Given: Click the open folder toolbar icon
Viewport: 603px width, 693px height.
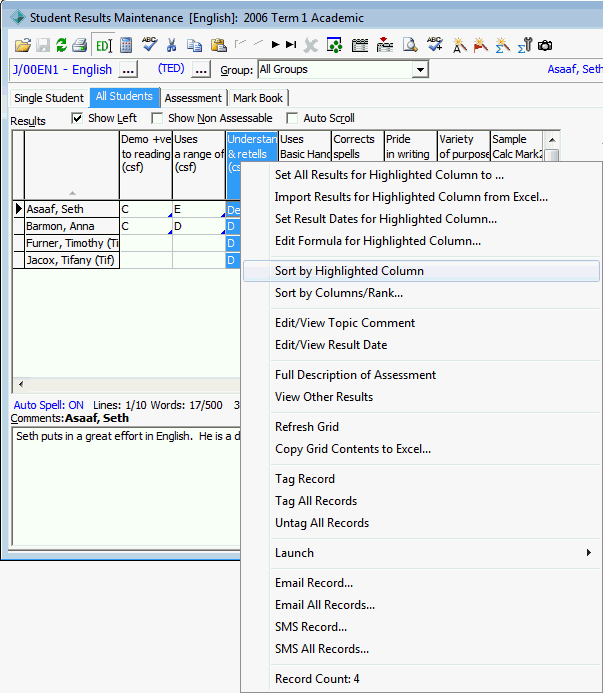Looking at the screenshot, I should tap(23, 45).
